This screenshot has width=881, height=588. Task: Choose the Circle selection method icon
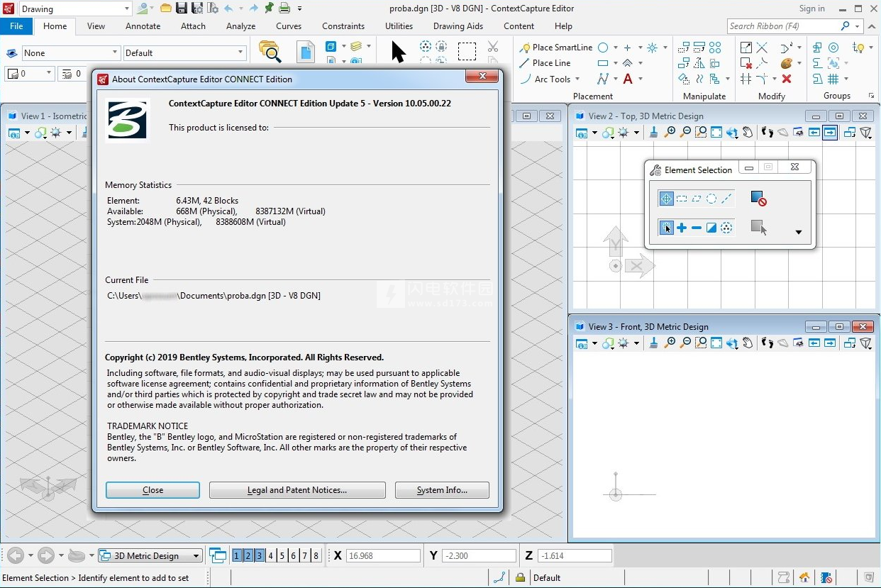coord(711,199)
